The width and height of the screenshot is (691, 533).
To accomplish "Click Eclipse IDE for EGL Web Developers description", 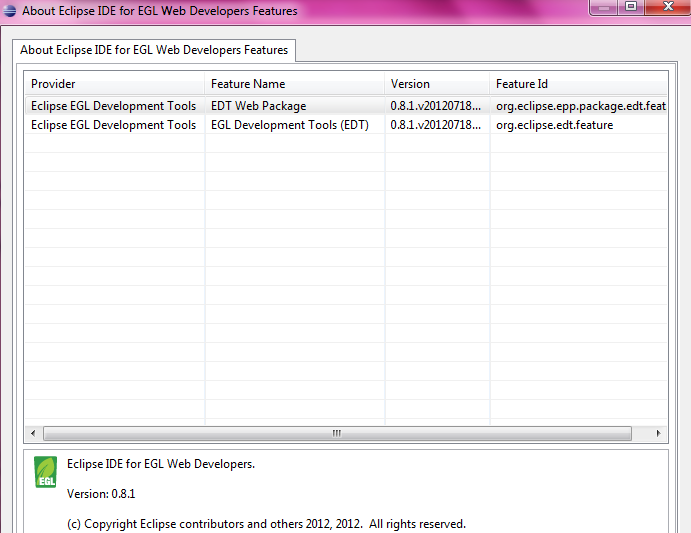I will click(161, 464).
